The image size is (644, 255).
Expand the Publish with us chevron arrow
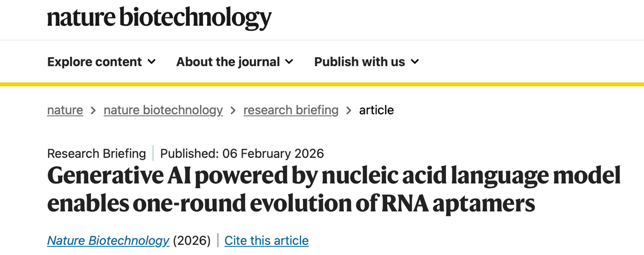(x=415, y=62)
